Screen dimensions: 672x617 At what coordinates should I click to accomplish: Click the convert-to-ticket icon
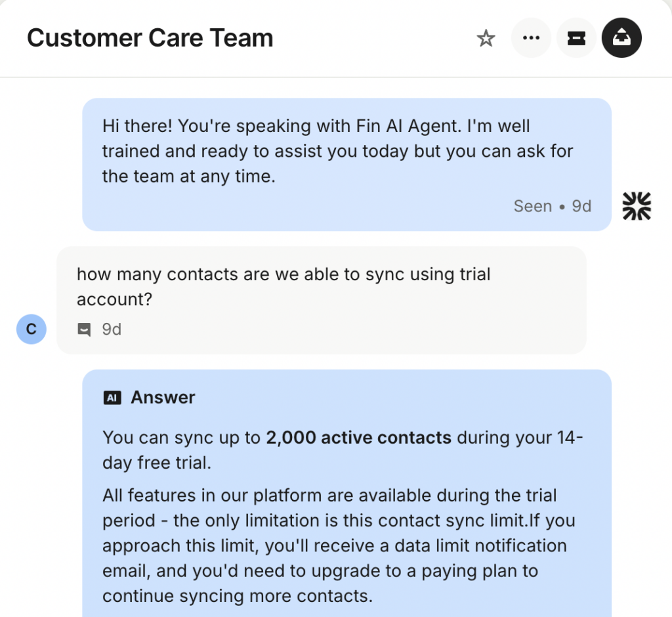coord(576,39)
